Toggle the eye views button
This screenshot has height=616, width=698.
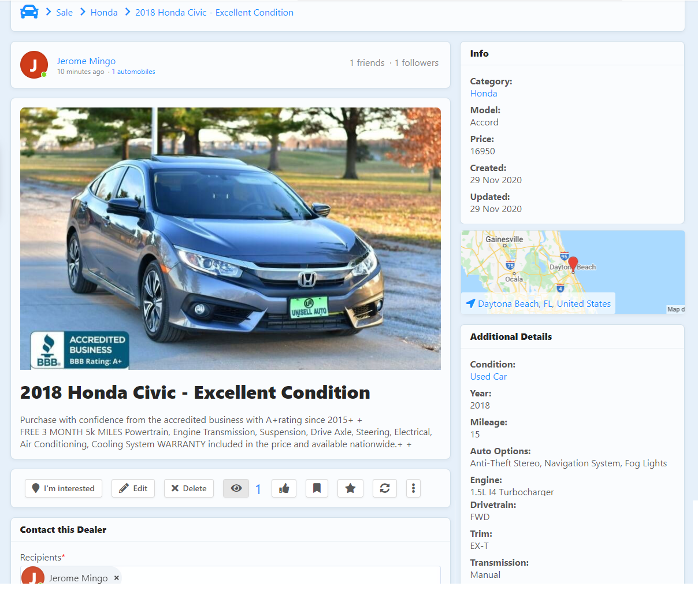click(236, 488)
